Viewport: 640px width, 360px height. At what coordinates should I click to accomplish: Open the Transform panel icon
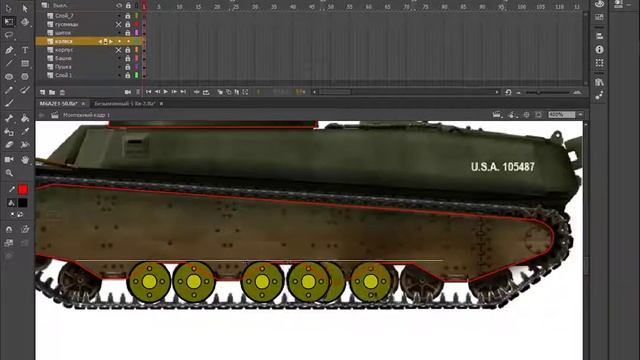(x=599, y=63)
